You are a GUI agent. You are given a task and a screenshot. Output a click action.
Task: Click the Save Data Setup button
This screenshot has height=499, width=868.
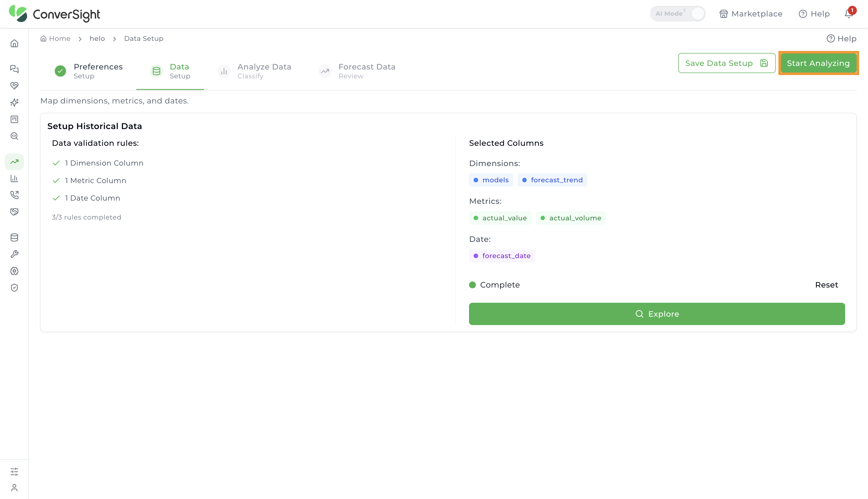coord(727,63)
